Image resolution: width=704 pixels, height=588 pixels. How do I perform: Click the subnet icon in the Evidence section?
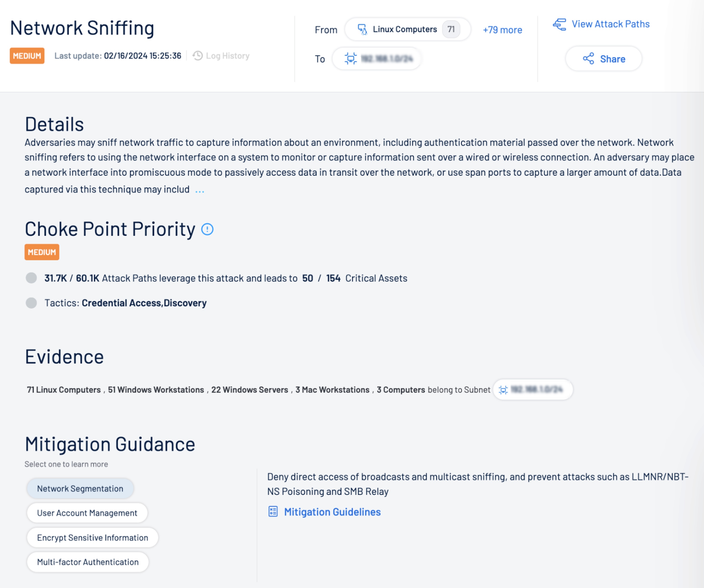[503, 390]
